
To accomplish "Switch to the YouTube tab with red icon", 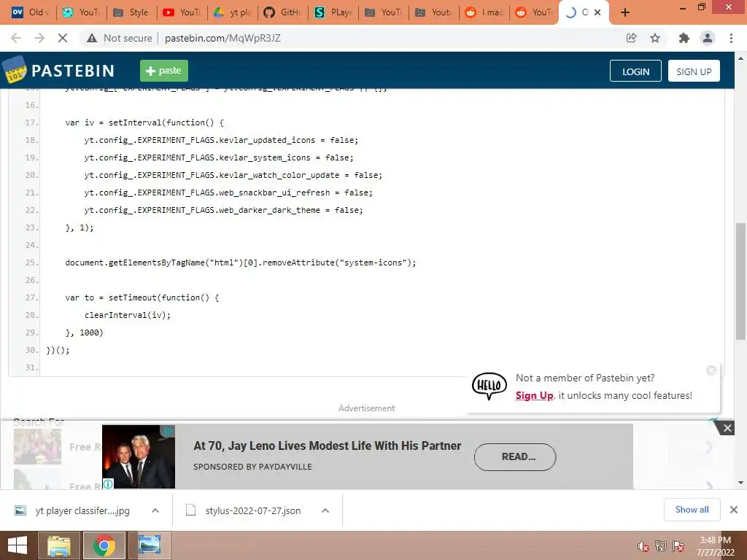I will click(x=182, y=12).
